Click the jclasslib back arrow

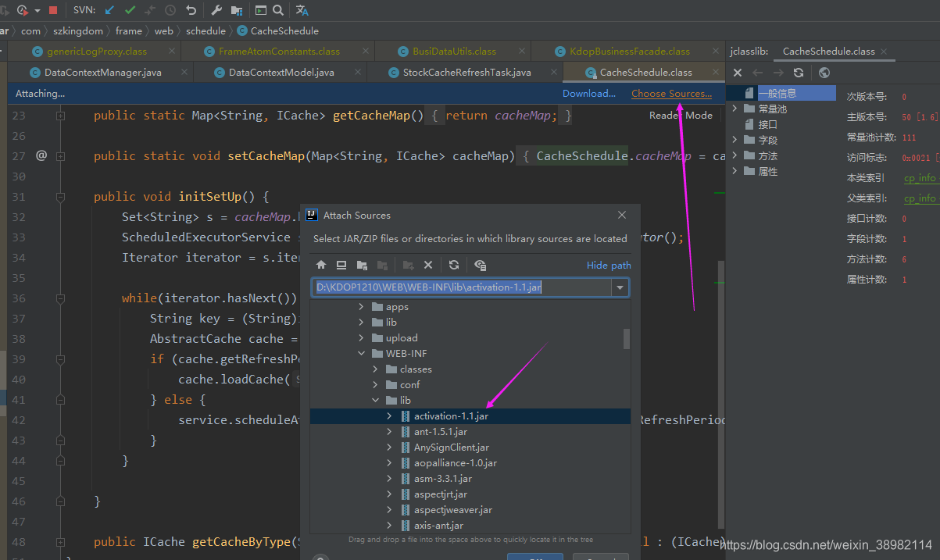[757, 73]
